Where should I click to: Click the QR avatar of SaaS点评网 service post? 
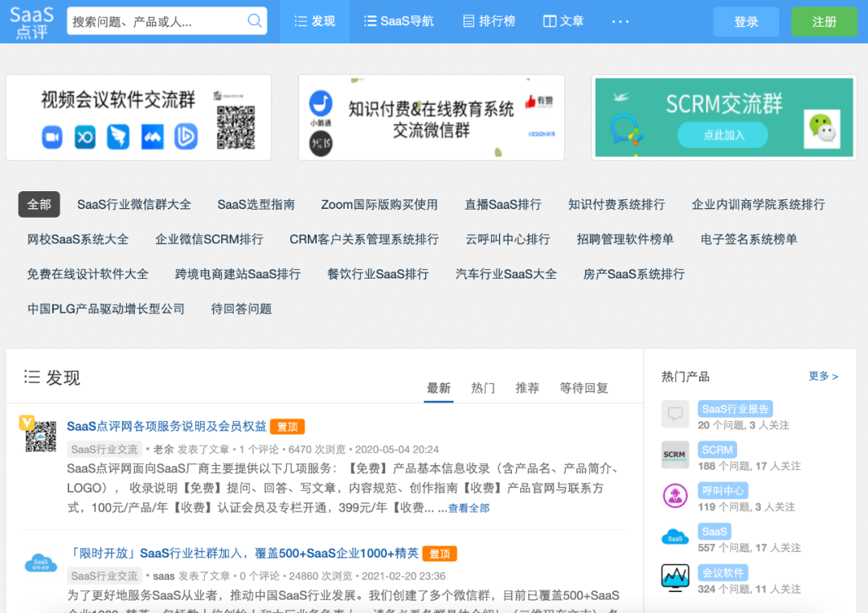tap(40, 436)
